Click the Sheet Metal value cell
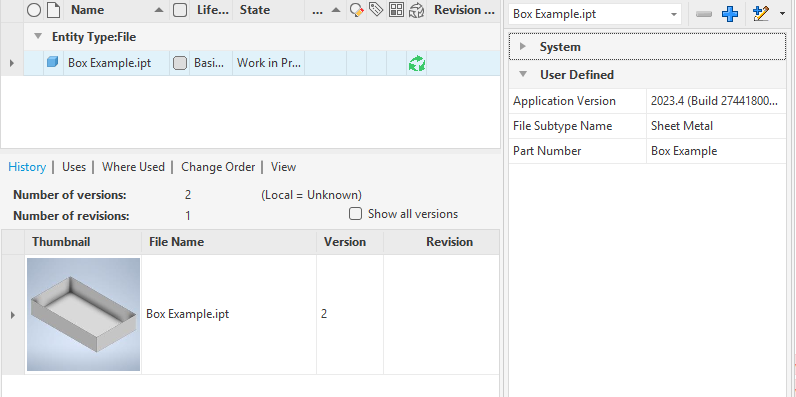 pos(716,126)
